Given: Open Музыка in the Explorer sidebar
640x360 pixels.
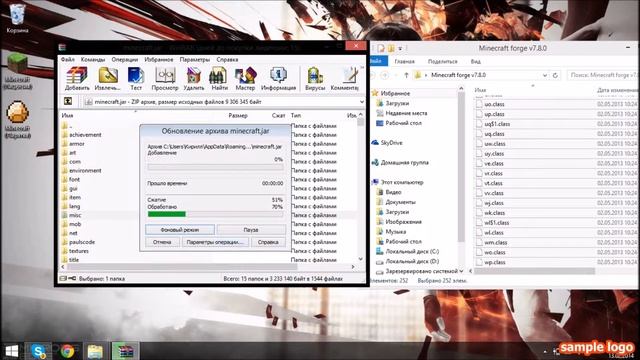Looking at the screenshot, I should (x=396, y=232).
